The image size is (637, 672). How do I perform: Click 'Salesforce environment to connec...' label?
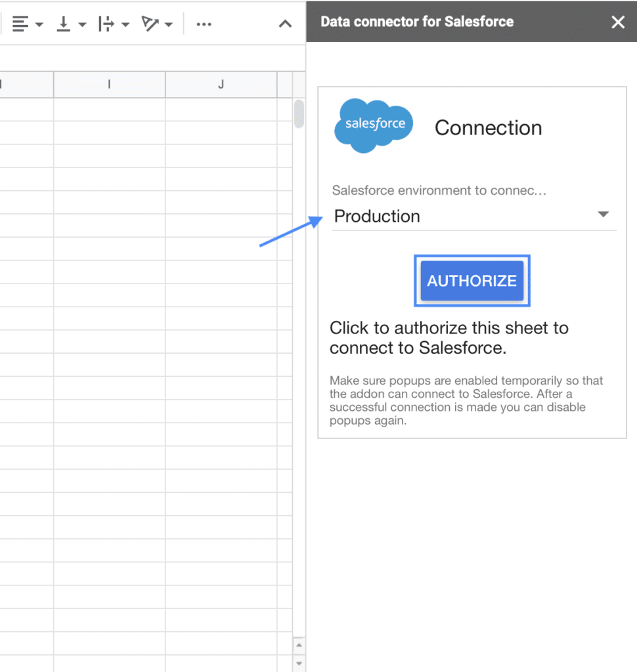439,190
